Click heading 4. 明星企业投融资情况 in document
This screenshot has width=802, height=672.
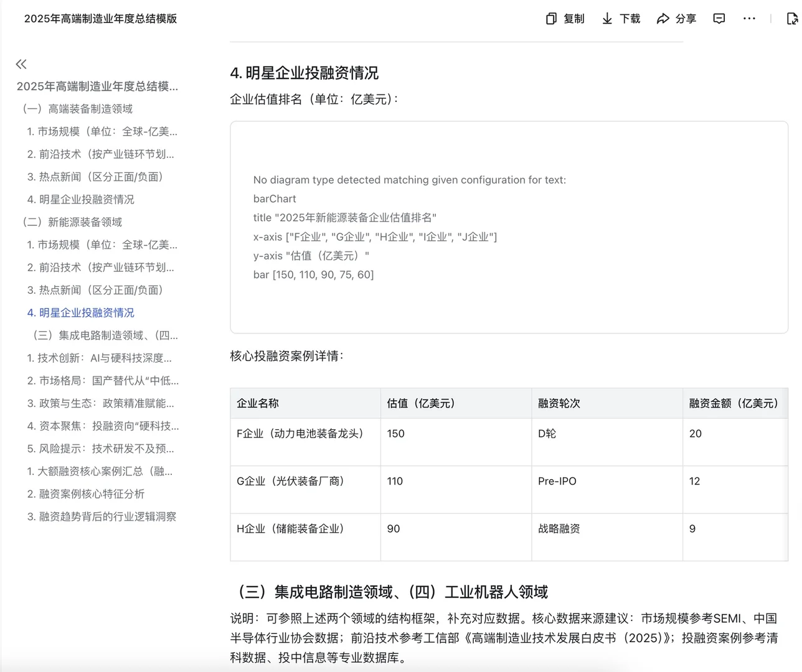304,73
